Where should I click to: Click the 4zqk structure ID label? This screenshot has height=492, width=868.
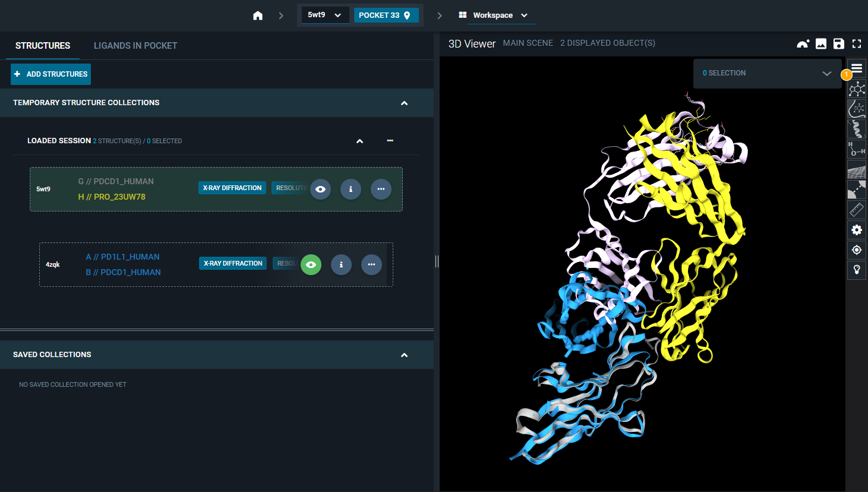coord(53,264)
